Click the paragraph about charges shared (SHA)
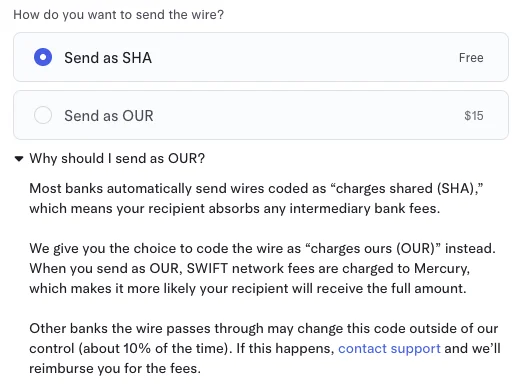This screenshot has height=388, width=518. (256, 198)
